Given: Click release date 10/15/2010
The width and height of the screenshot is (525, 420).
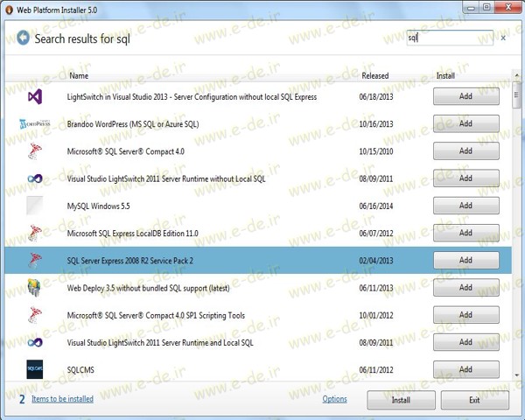Looking at the screenshot, I should [x=376, y=151].
